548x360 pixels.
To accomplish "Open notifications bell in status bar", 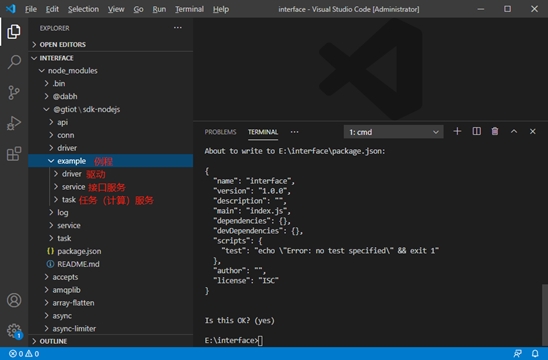I will 535,354.
